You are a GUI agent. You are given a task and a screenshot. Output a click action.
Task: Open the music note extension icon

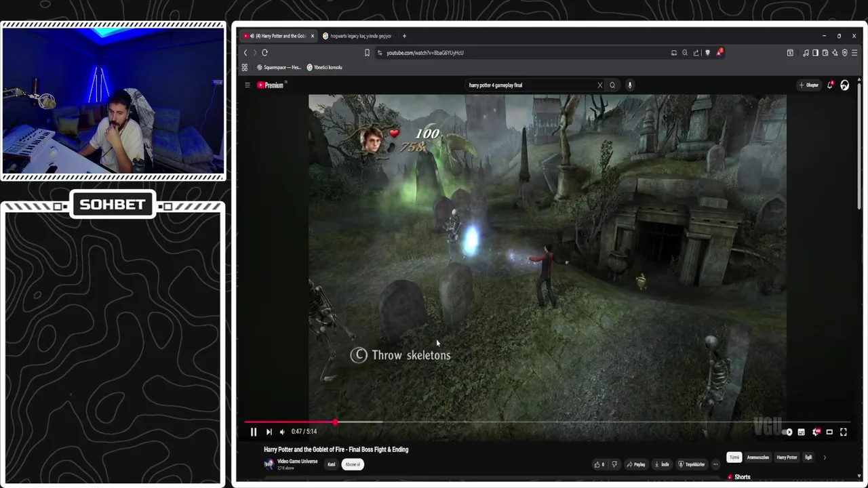click(x=806, y=53)
